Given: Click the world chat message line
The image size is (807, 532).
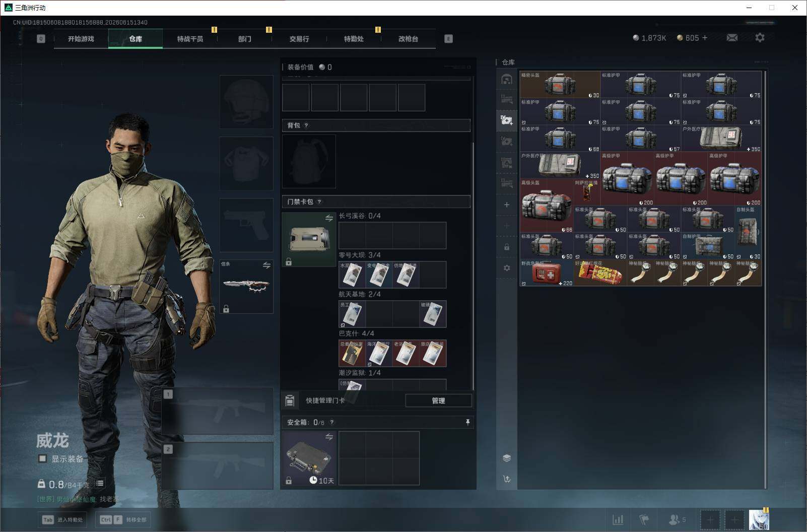Looking at the screenshot, I should coord(78,499).
